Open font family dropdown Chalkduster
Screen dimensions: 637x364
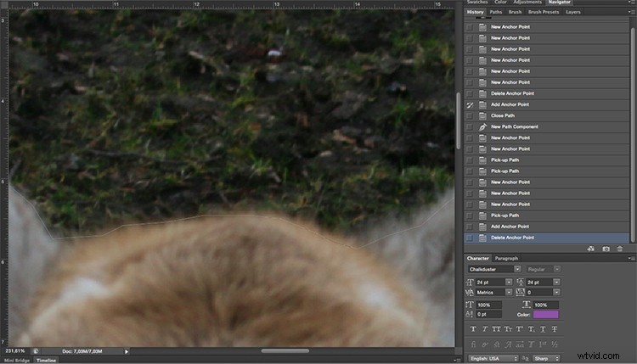pos(517,270)
